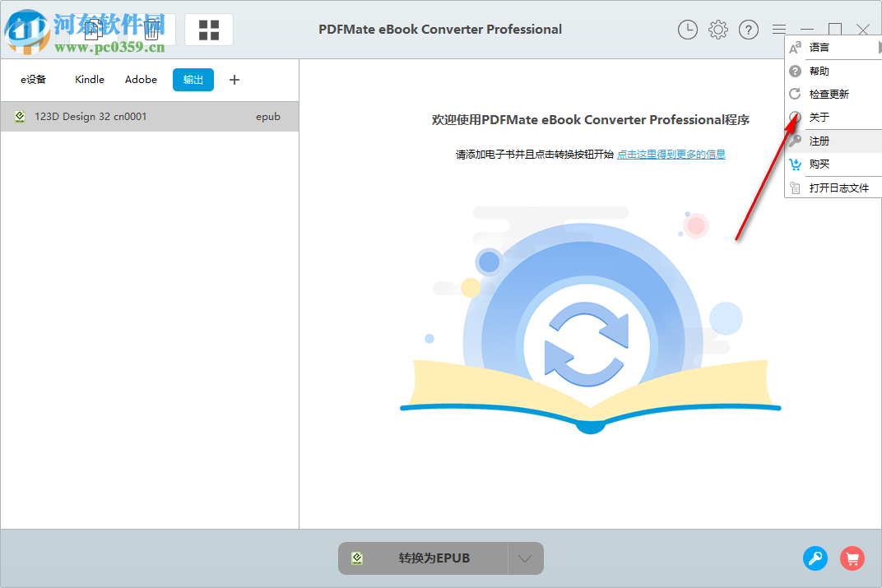Screen dimensions: 882x588
Task: Select the 输出 tab
Action: pyautogui.click(x=193, y=79)
